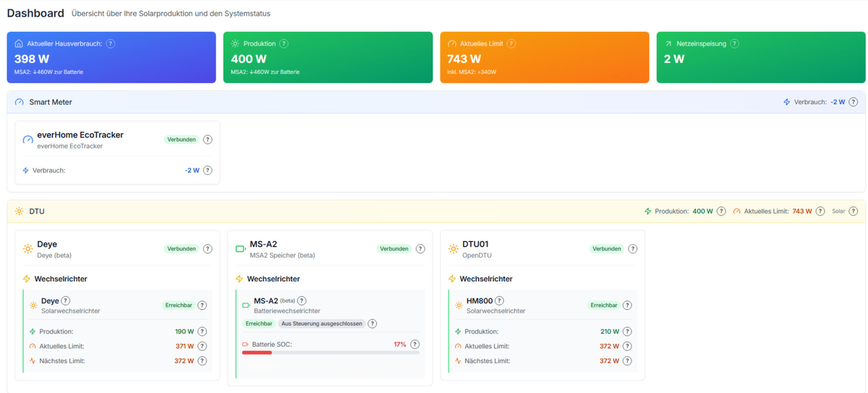
Task: Click help icon beside Netzeinspeisung card title
Action: coord(735,43)
